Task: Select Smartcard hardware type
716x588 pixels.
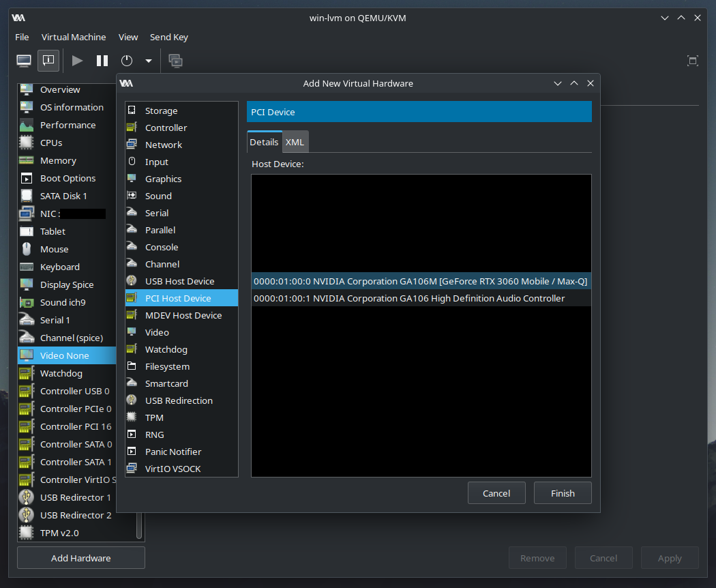Action: 182,384
